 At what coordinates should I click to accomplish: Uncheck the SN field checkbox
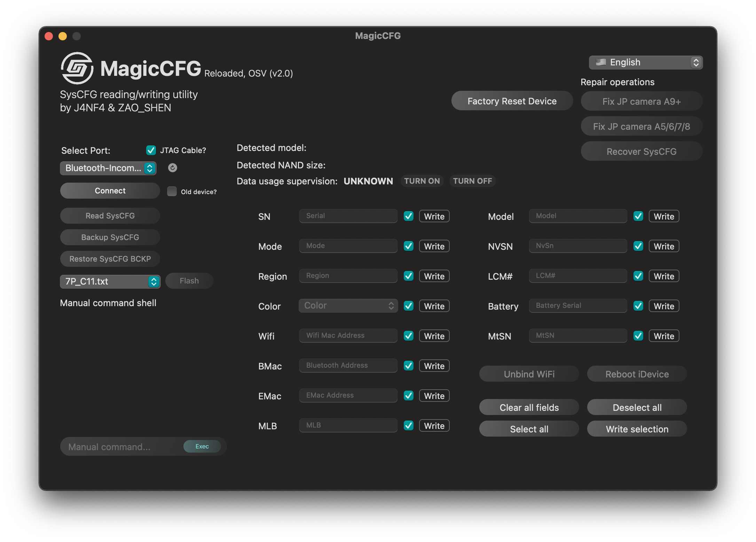pyautogui.click(x=409, y=216)
